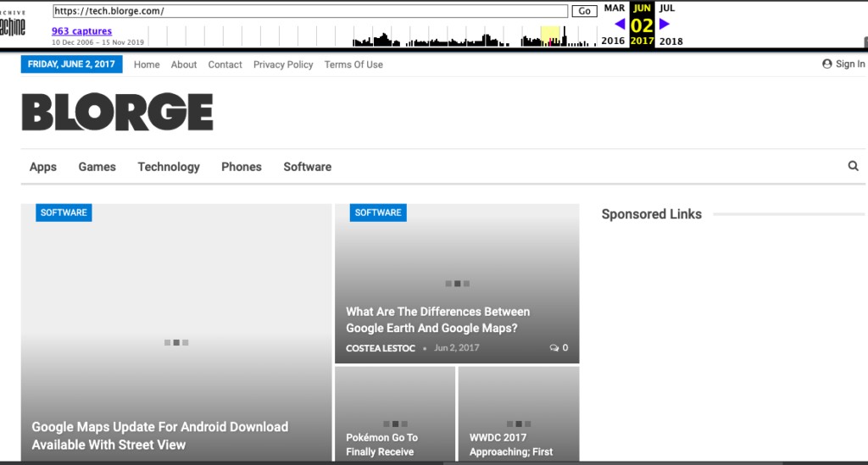This screenshot has width=868, height=465.
Task: Select the MAR 2016 capture
Action: tap(614, 25)
